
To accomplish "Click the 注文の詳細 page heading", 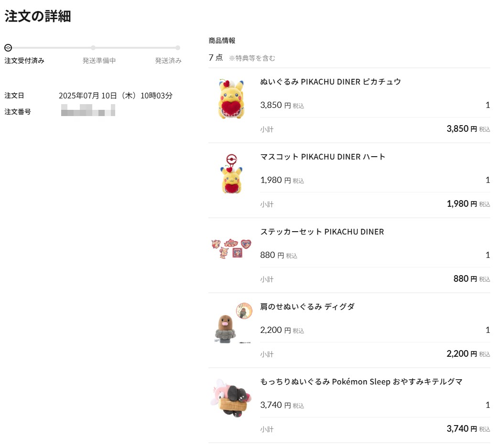I will (x=38, y=16).
